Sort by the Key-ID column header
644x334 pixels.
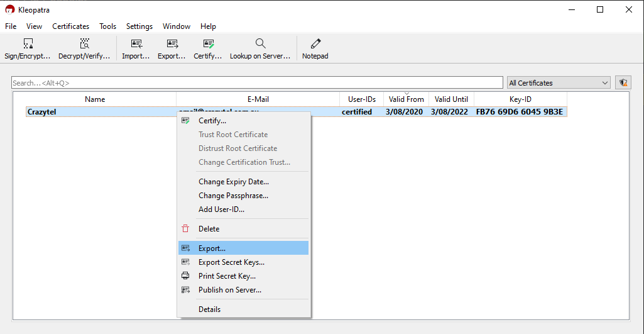click(x=520, y=99)
